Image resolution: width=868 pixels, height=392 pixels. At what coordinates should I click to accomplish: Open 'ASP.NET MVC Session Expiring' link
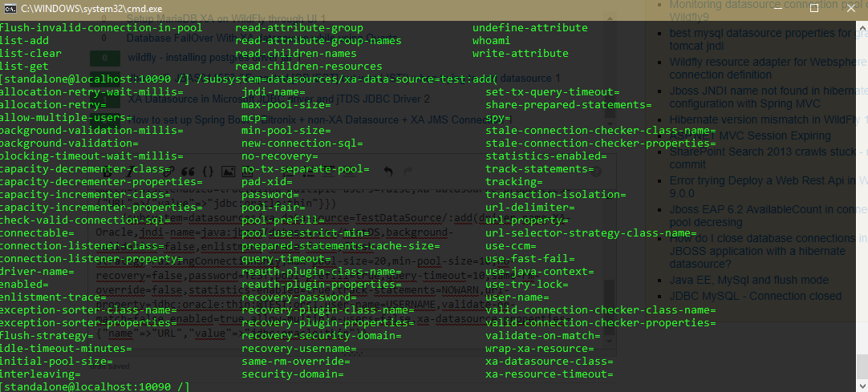(x=749, y=135)
